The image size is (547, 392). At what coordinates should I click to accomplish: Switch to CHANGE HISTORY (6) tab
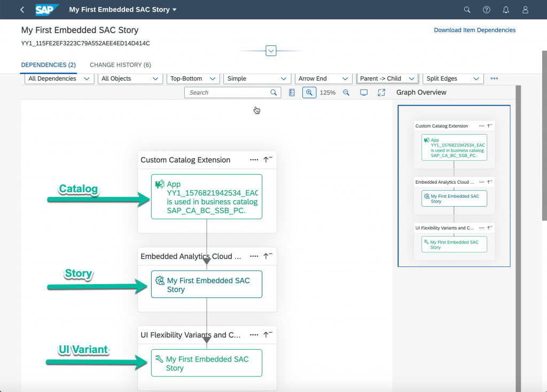120,65
